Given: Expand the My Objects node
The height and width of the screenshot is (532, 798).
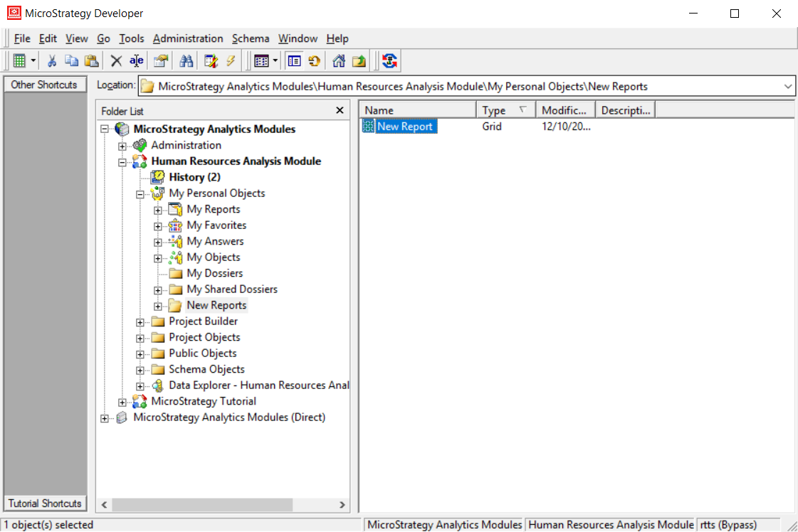Looking at the screenshot, I should point(158,258).
